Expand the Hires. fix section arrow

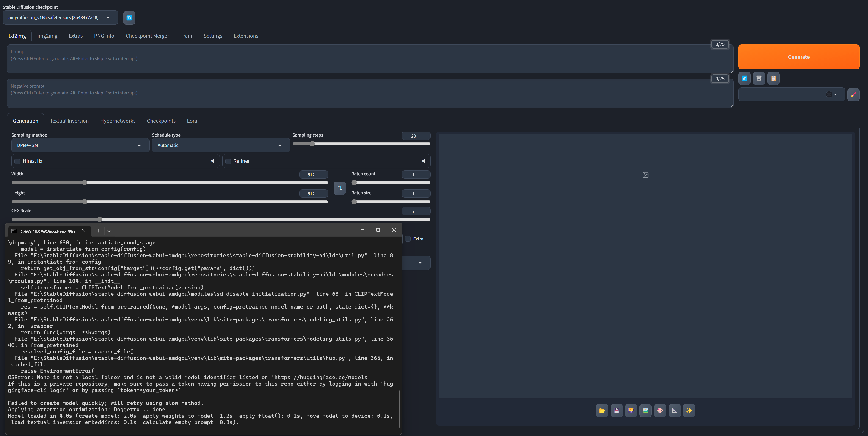click(212, 161)
